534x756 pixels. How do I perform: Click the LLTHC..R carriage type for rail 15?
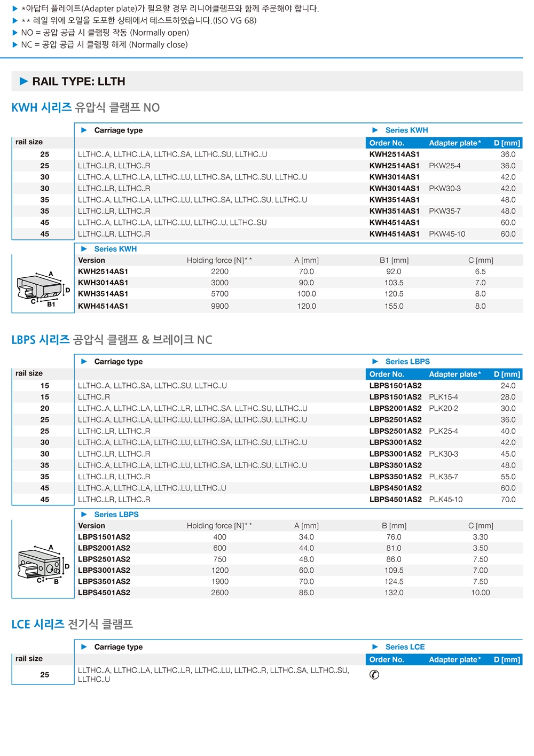94,397
